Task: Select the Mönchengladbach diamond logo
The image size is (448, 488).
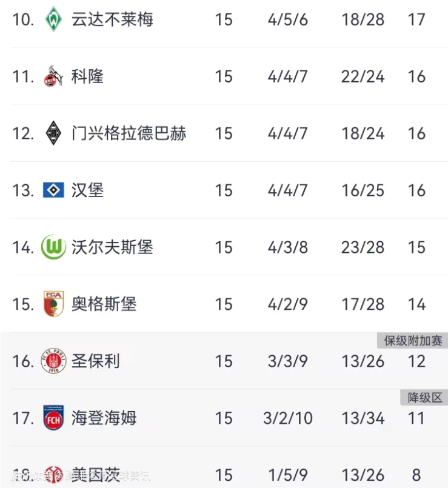Action: click(53, 133)
